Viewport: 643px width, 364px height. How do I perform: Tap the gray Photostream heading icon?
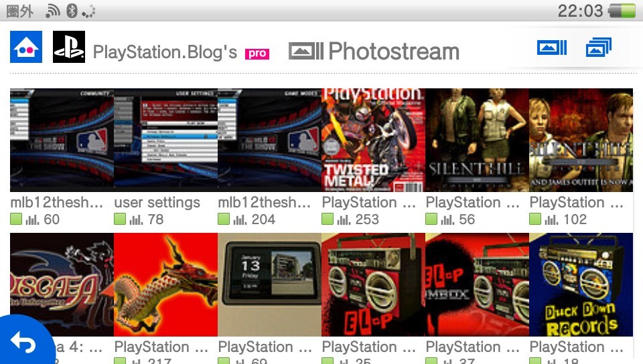point(306,51)
